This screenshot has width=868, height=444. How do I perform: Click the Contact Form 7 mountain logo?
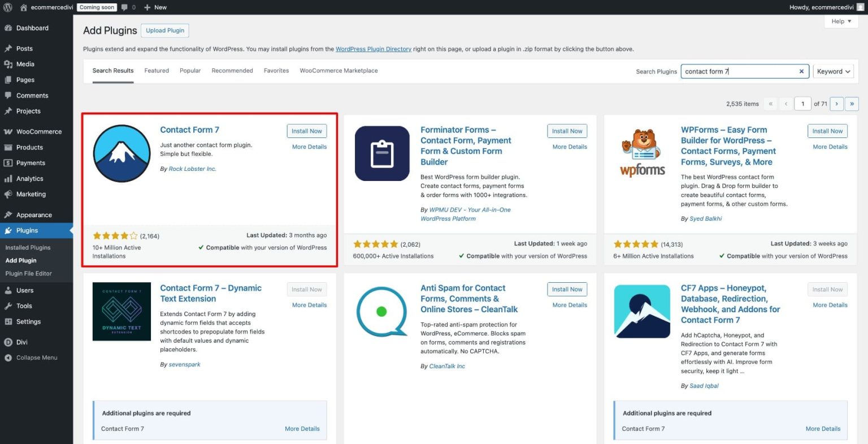(x=121, y=153)
